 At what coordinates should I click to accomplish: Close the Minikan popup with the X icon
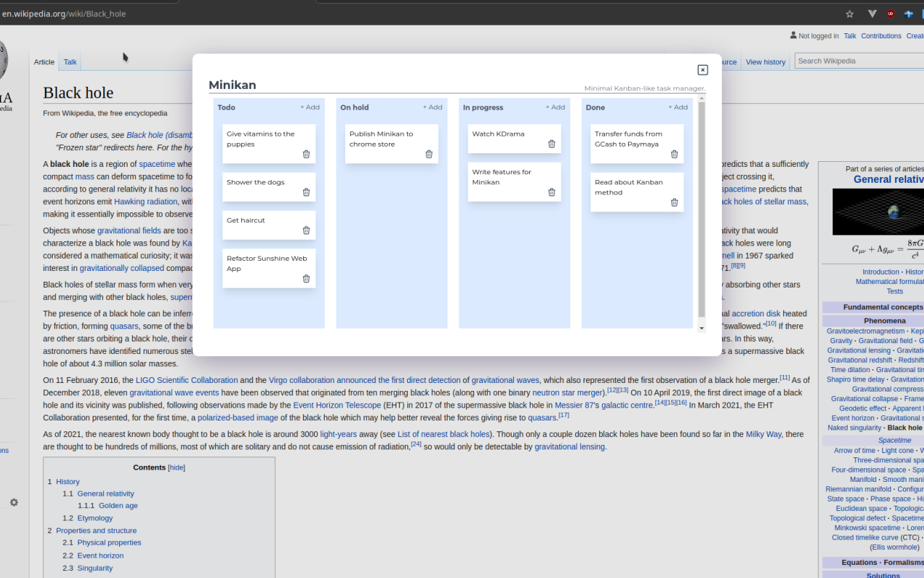coord(702,70)
